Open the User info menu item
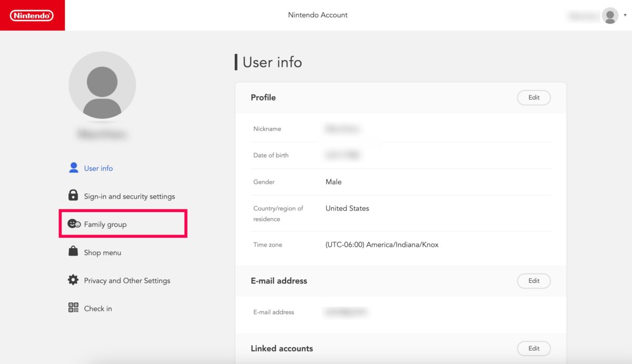632x364 pixels. (98, 168)
